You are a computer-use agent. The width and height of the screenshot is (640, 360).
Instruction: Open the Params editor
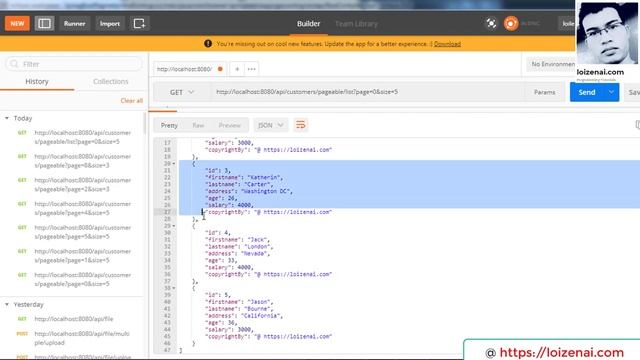(x=544, y=92)
